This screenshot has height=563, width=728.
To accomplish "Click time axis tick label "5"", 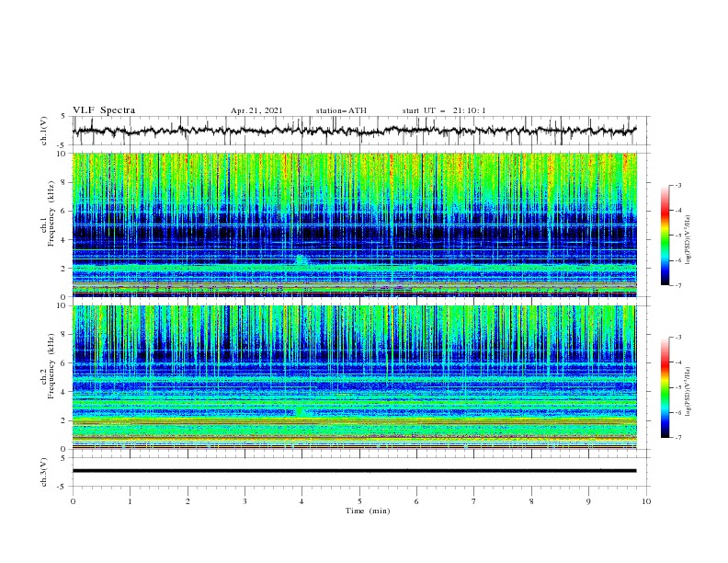I will [x=359, y=501].
